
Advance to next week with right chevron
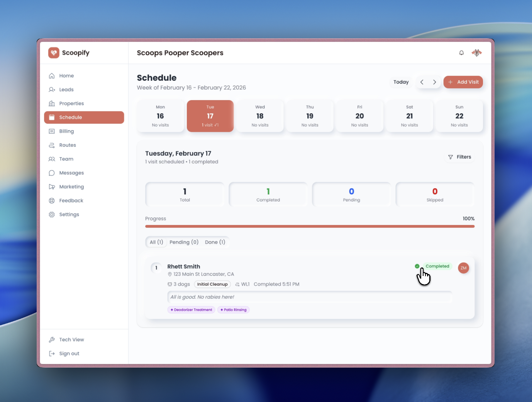(x=434, y=82)
